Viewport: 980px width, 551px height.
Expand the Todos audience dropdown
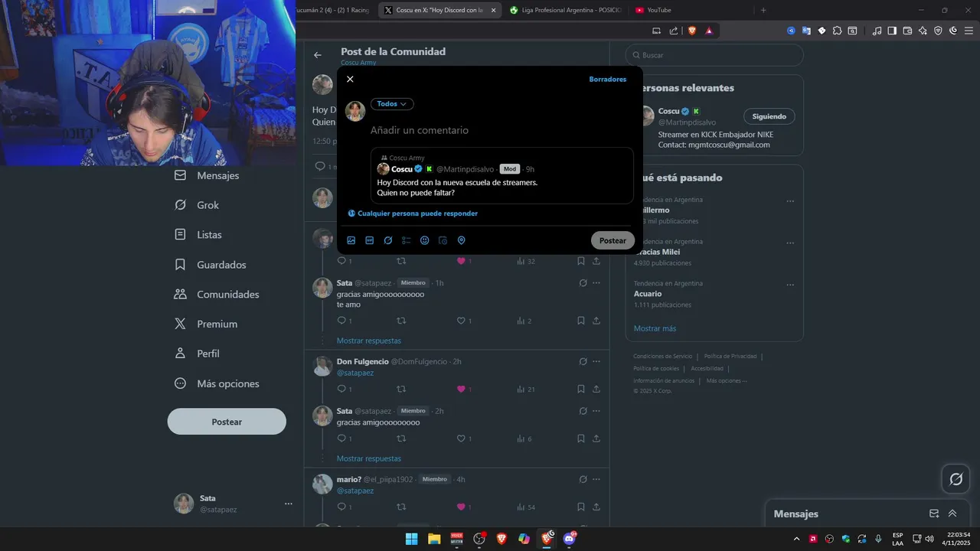(392, 103)
